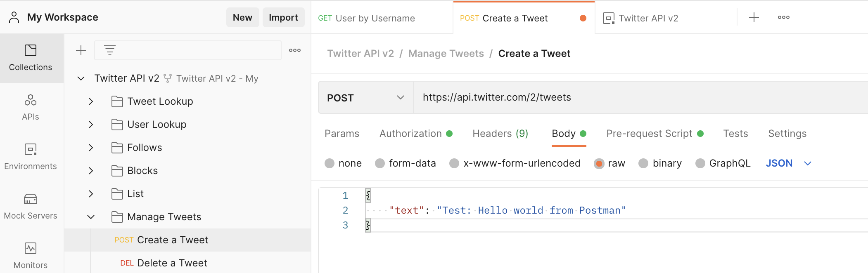Open a new request tab with plus
Image resolution: width=868 pixels, height=273 pixels.
[x=754, y=17]
